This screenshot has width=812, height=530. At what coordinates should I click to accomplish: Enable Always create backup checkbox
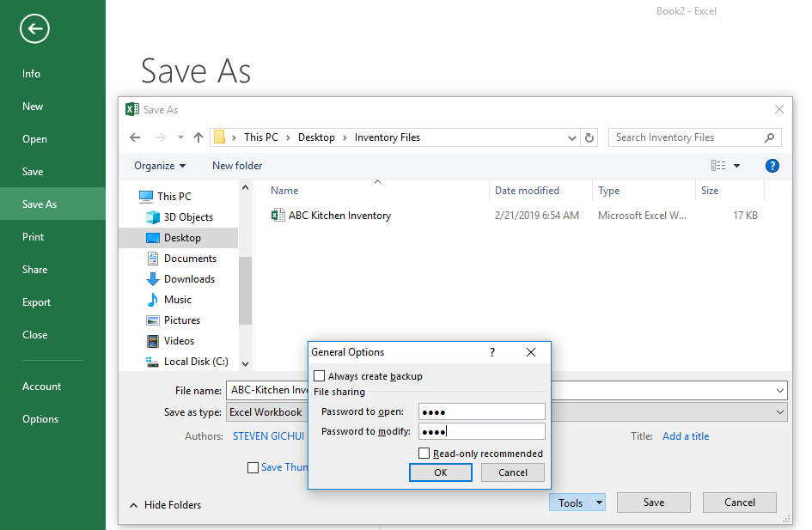pyautogui.click(x=320, y=376)
